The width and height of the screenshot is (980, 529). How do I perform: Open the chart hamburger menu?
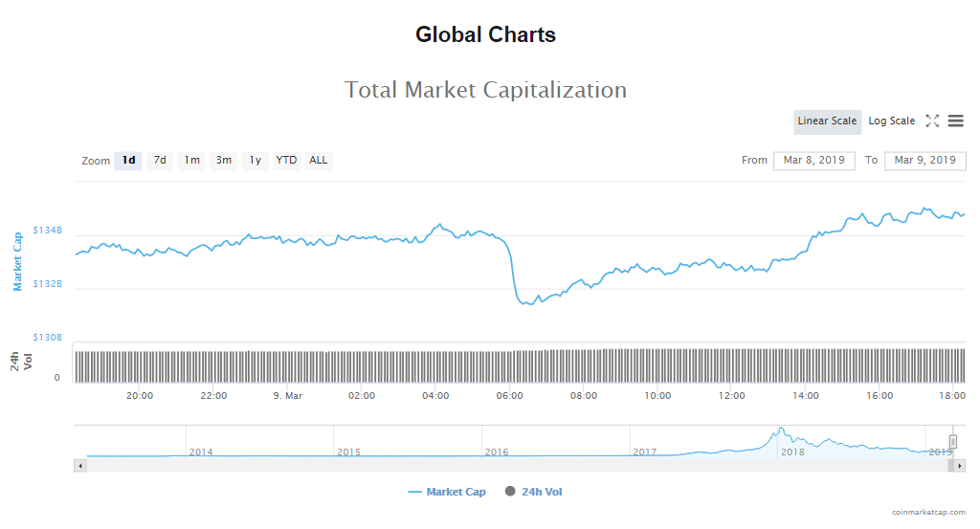tap(955, 121)
